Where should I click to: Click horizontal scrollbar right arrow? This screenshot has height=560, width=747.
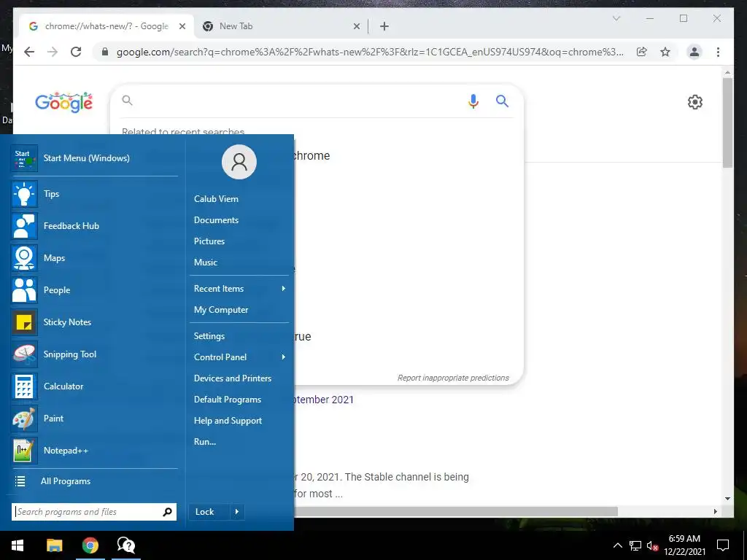click(x=715, y=511)
